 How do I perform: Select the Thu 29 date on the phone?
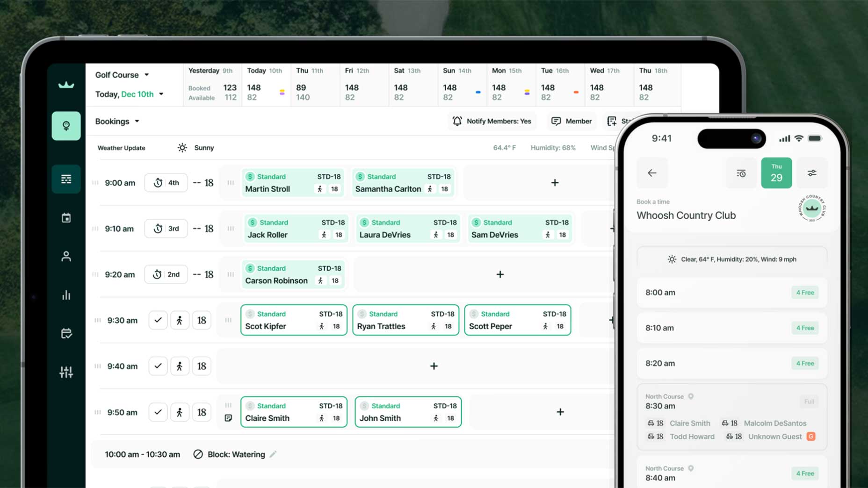(776, 172)
